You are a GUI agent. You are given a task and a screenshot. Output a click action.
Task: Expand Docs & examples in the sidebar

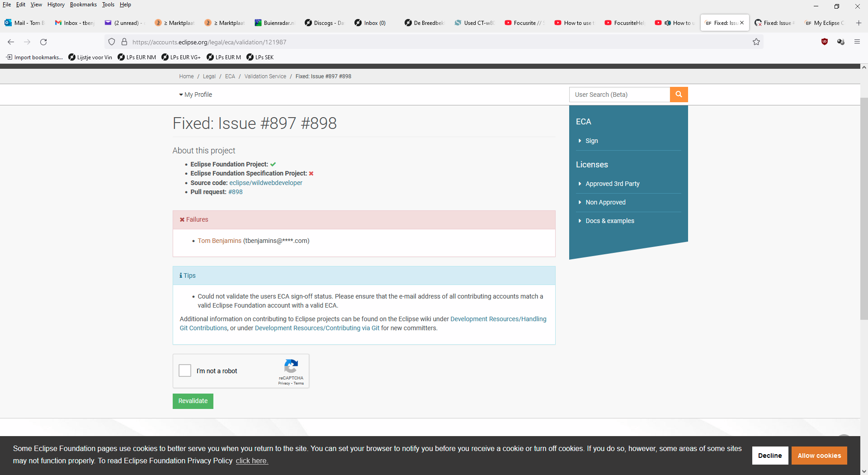tap(609, 221)
